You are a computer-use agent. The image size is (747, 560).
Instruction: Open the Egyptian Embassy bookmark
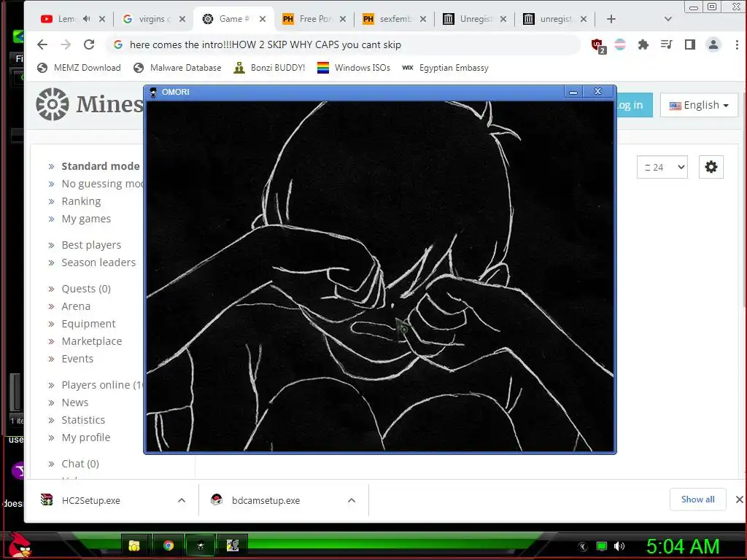point(446,68)
